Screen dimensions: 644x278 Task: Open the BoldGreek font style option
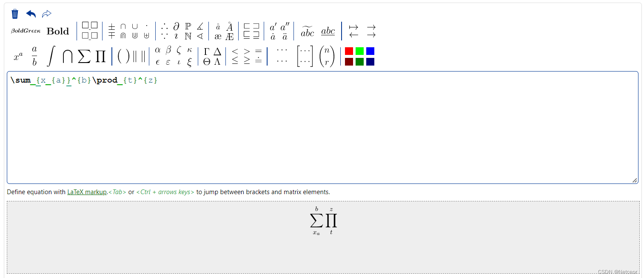(26, 31)
